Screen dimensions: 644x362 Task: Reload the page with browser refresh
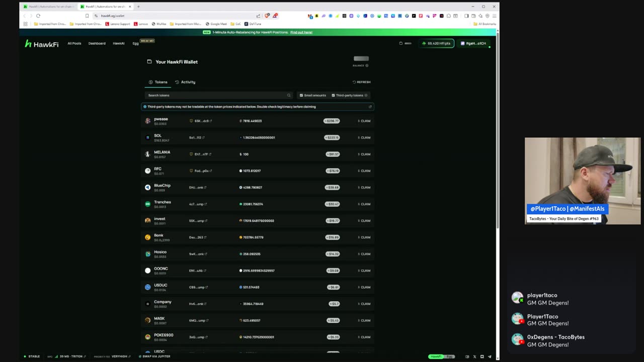(x=38, y=16)
